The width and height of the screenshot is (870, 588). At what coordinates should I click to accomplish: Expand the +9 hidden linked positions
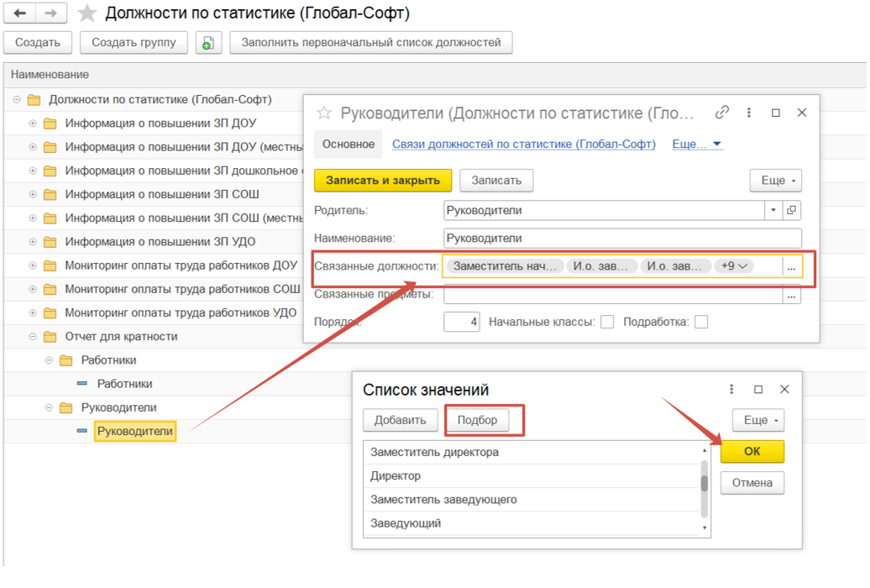coord(735,266)
